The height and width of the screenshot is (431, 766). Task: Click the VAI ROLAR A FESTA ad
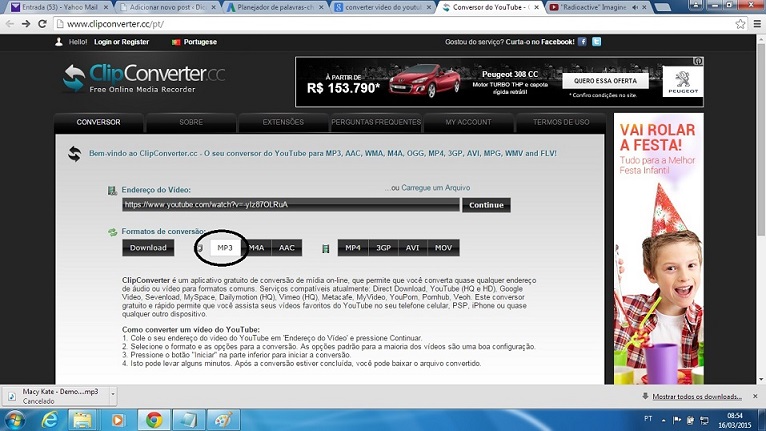tap(659, 248)
